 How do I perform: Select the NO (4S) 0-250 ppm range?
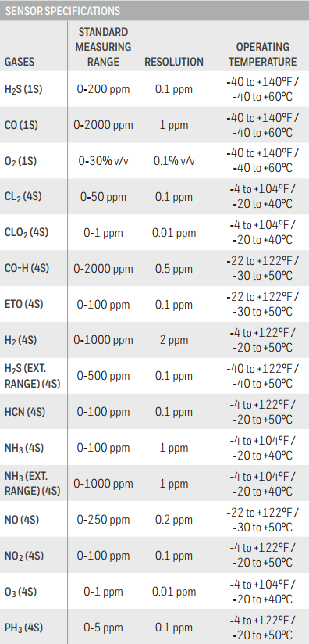point(103,520)
